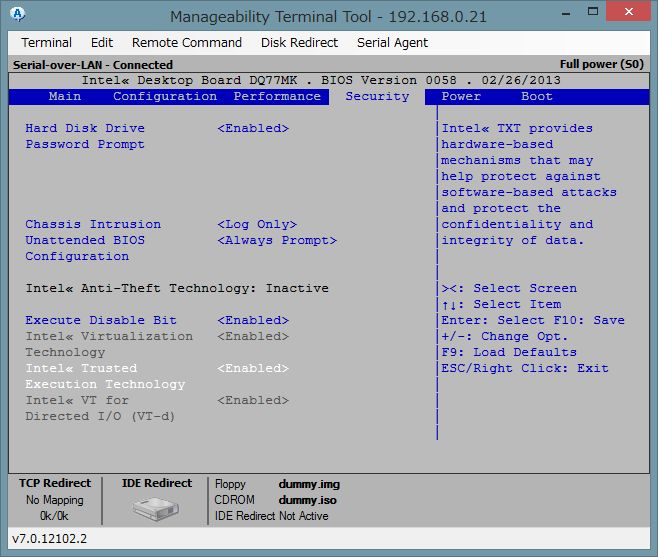658x557 pixels.
Task: Click the IDE Redirect disk drive icon
Action: pyautogui.click(x=156, y=508)
